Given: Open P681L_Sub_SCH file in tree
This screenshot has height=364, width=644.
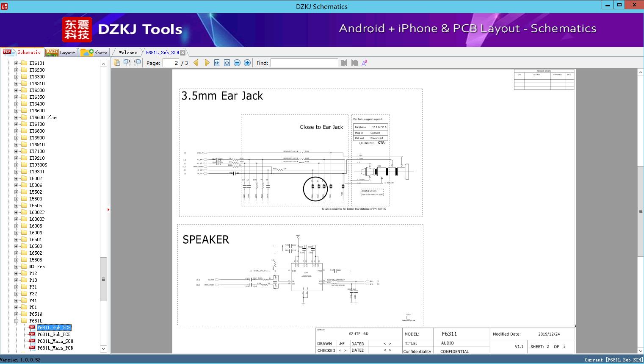Looking at the screenshot, I should pyautogui.click(x=54, y=328).
